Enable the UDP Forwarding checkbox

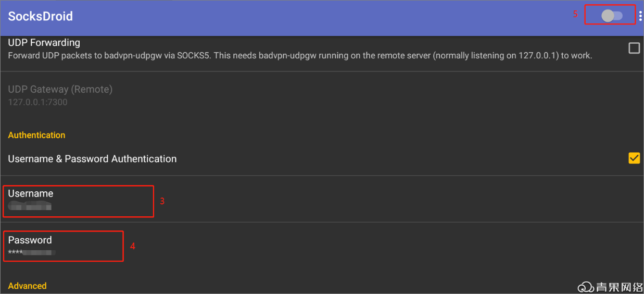634,48
